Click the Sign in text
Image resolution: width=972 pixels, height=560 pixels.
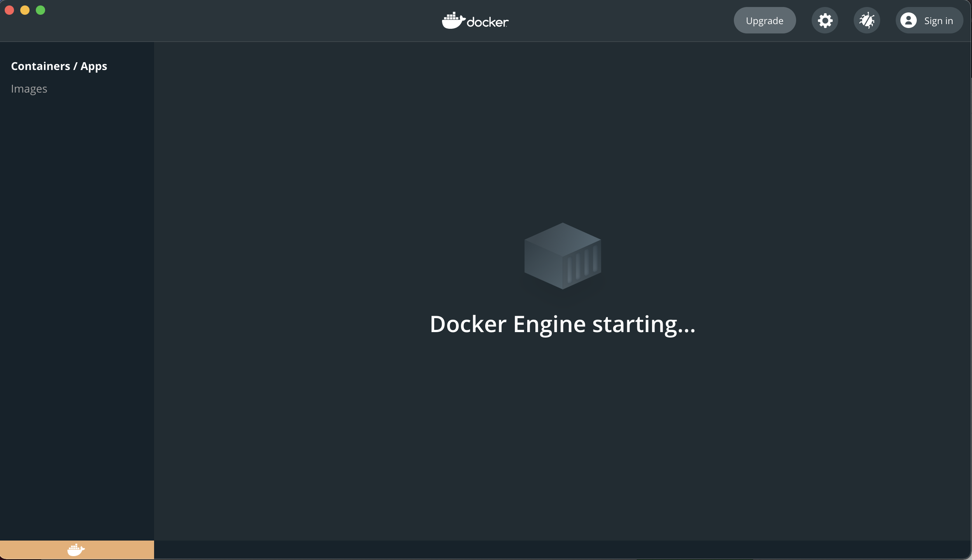click(x=938, y=21)
